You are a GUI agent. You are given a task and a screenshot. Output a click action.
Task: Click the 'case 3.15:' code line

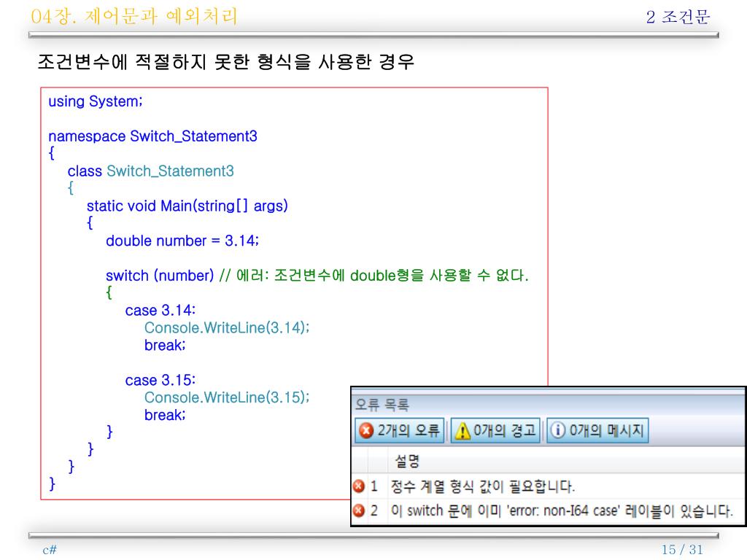pos(160,380)
